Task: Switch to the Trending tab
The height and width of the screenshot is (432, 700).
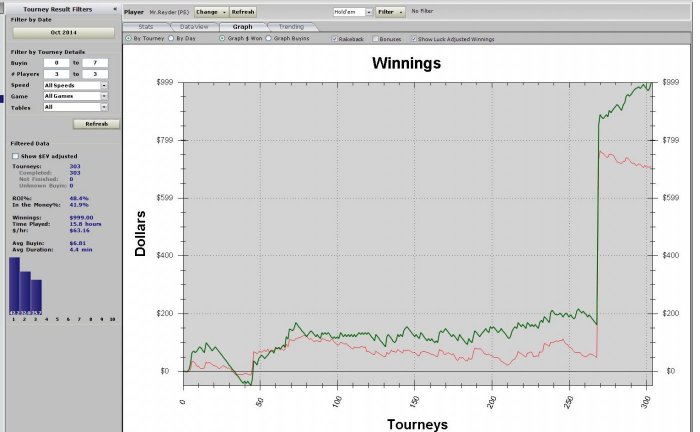Action: click(291, 27)
